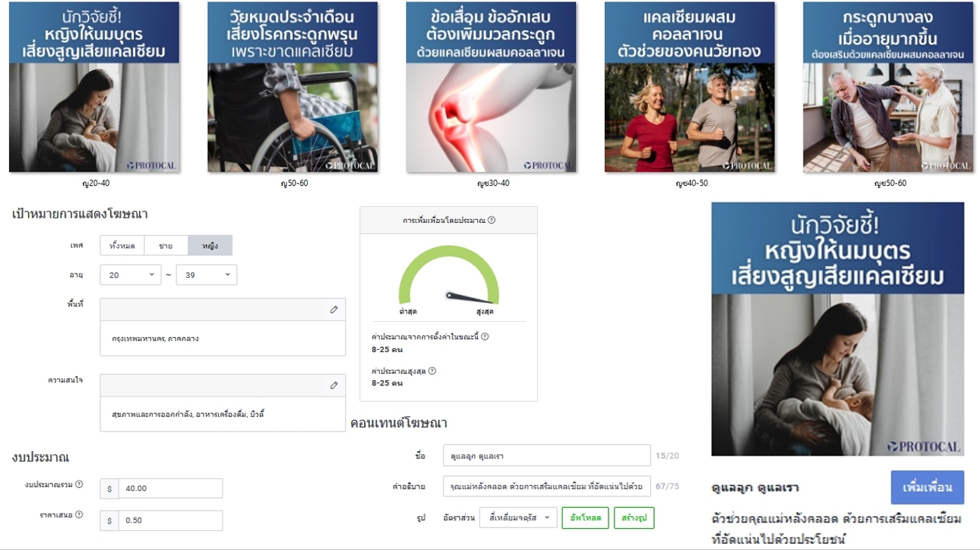Click help icon next to bid price
The width and height of the screenshot is (980, 550).
tap(79, 515)
